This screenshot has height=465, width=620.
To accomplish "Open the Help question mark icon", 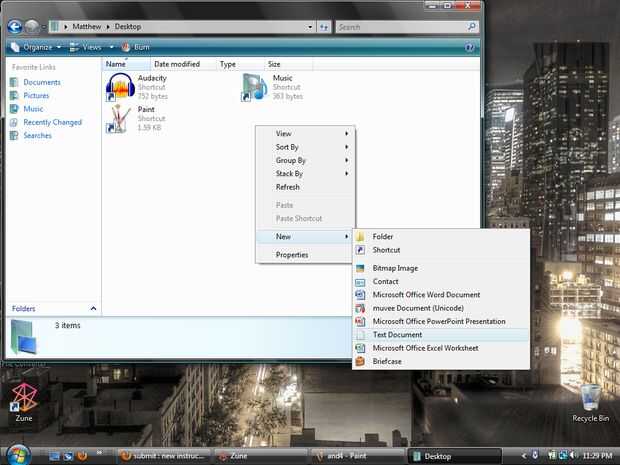I will coord(469,47).
